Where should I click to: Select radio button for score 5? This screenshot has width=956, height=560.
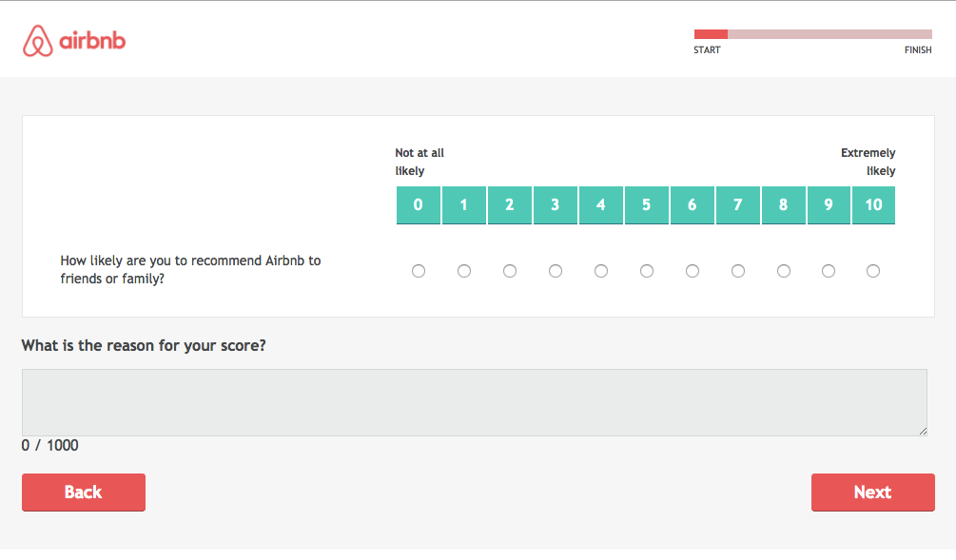(x=647, y=271)
